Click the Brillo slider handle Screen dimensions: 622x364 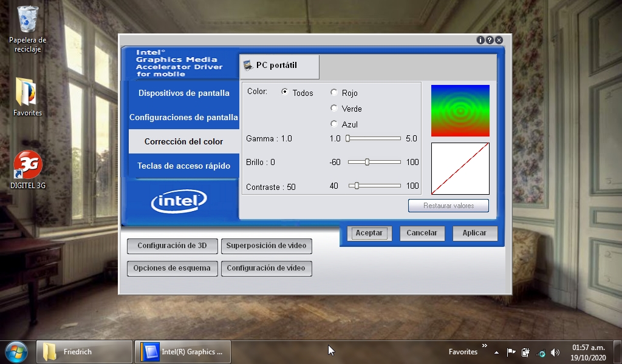coord(367,162)
